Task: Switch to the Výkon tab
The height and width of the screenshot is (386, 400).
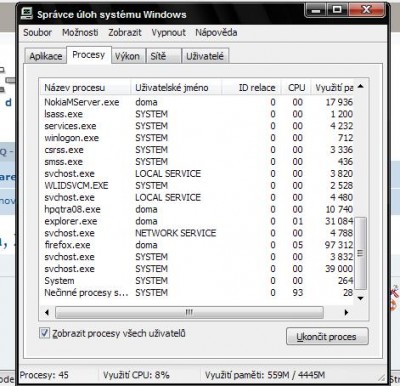Action: click(x=127, y=56)
